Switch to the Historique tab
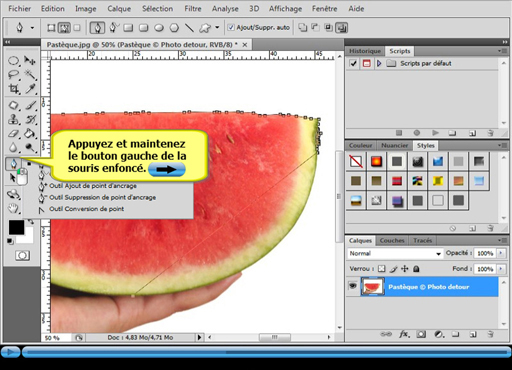The image size is (512, 370). (x=365, y=51)
